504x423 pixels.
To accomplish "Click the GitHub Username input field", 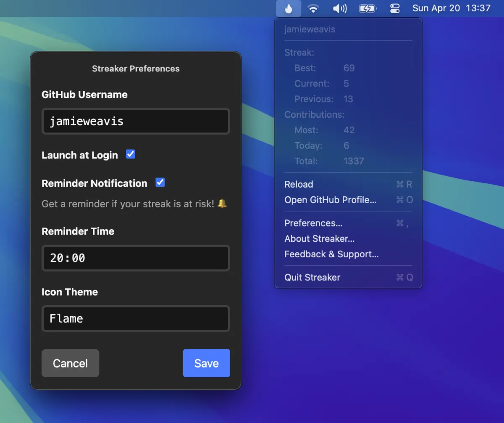I will coord(136,121).
